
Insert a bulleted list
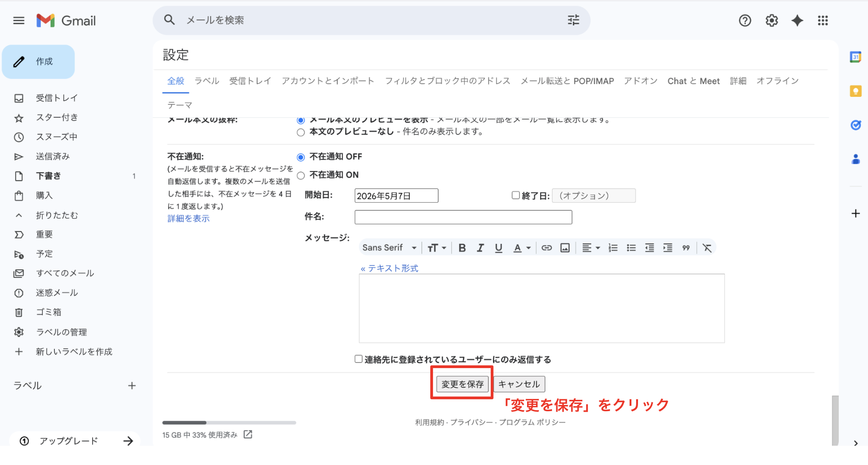(631, 248)
